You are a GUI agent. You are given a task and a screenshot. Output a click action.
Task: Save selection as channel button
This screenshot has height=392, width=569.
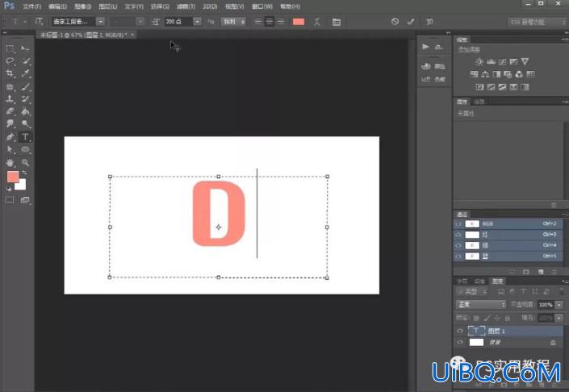click(x=526, y=272)
